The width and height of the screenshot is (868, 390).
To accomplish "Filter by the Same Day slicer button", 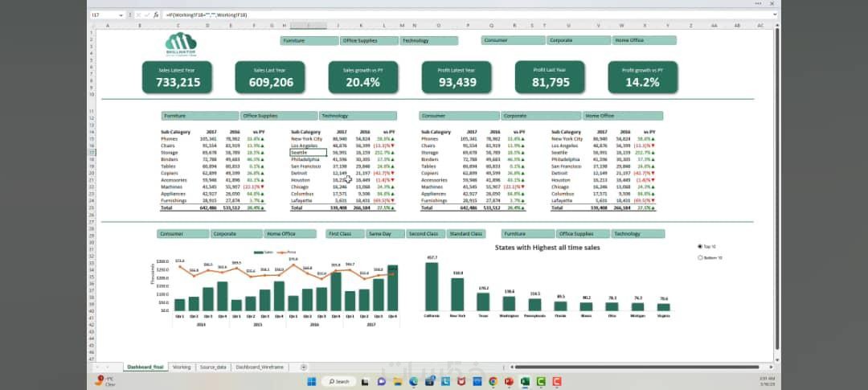I will 385,234.
